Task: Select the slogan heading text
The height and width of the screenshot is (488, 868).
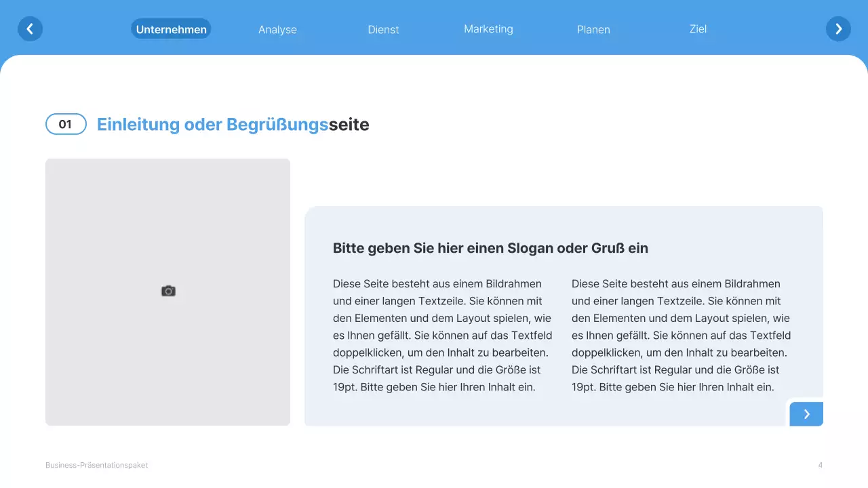Action: tap(490, 248)
